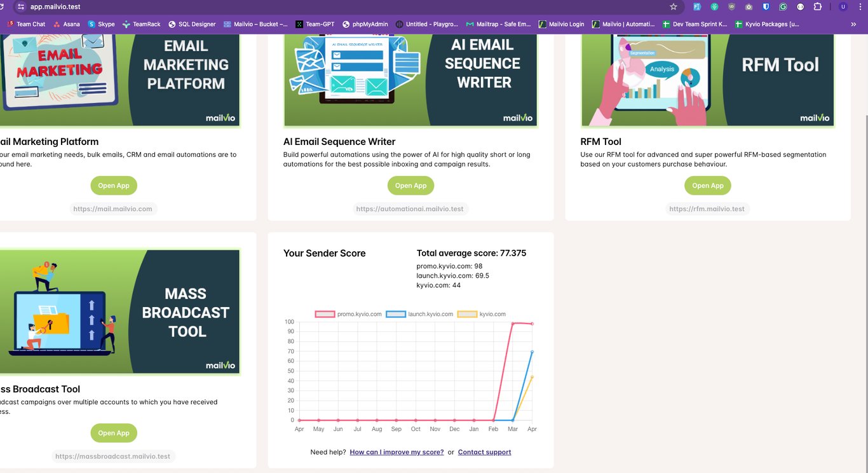Open the Team-GPT bookmark

315,24
